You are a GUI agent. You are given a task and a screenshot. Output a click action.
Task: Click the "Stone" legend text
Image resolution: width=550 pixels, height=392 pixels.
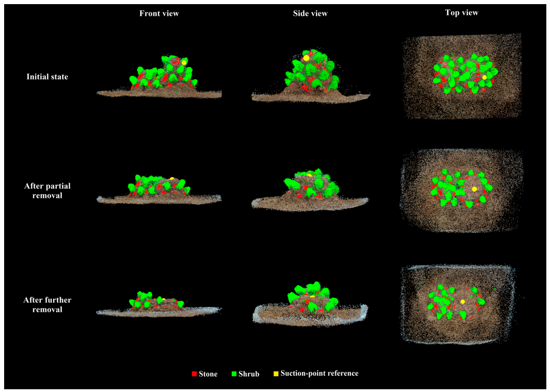click(208, 374)
